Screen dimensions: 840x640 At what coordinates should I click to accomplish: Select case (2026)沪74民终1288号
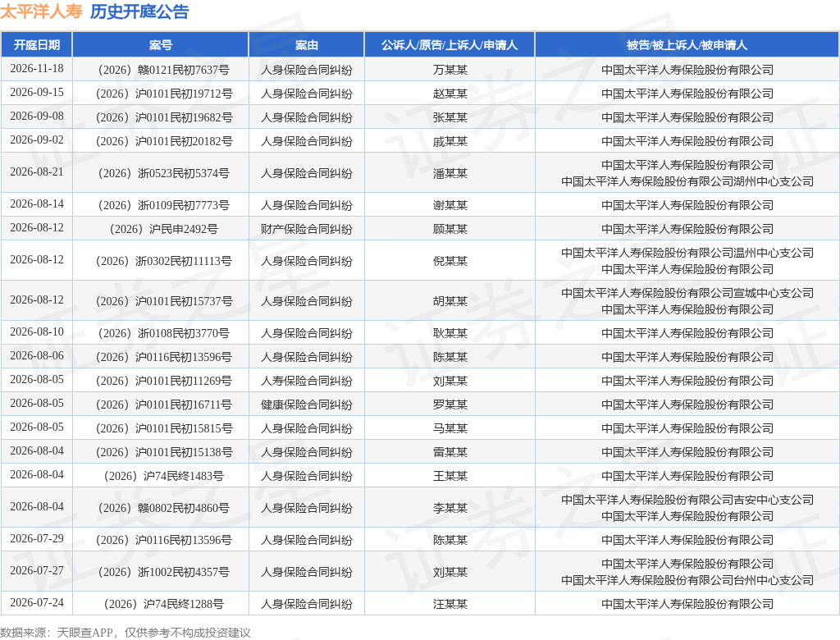(163, 604)
